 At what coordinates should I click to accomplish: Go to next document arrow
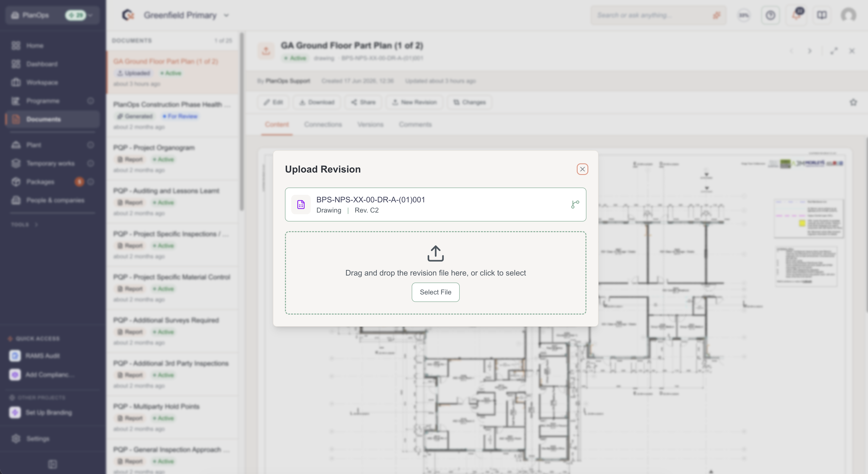click(x=809, y=51)
